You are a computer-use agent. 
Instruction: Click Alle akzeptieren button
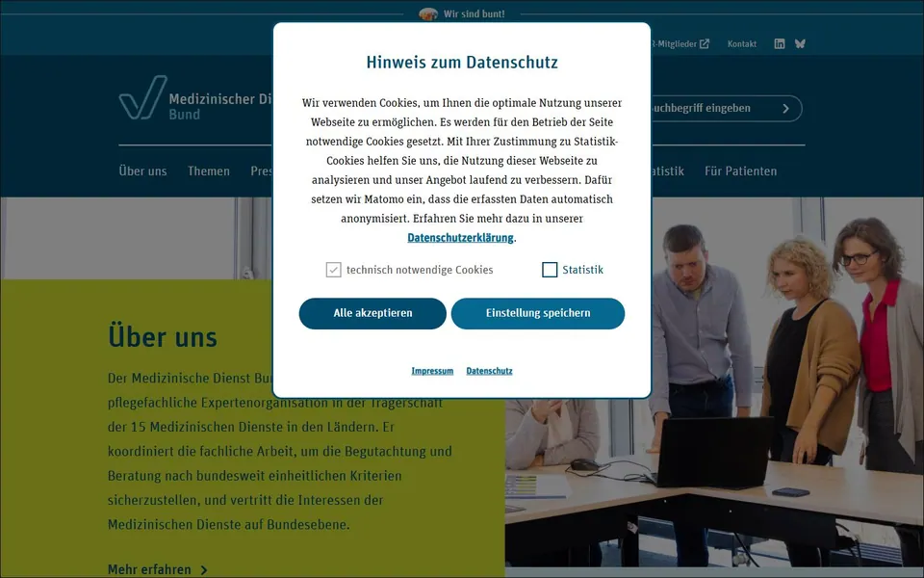[372, 313]
